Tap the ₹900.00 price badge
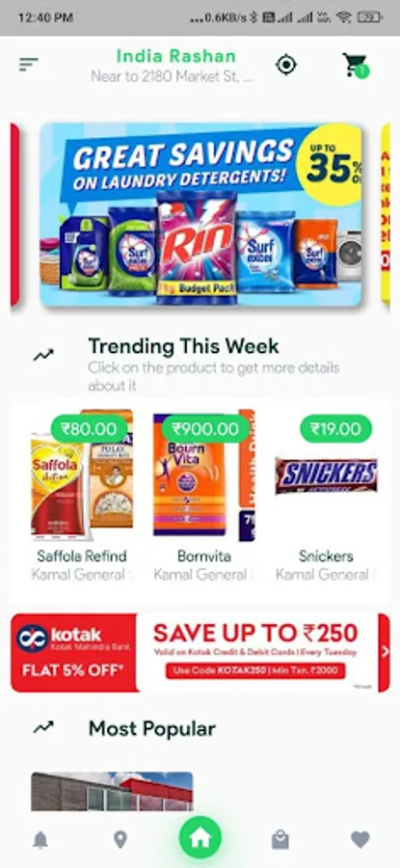Viewport: 400px width, 868px height. point(205,428)
